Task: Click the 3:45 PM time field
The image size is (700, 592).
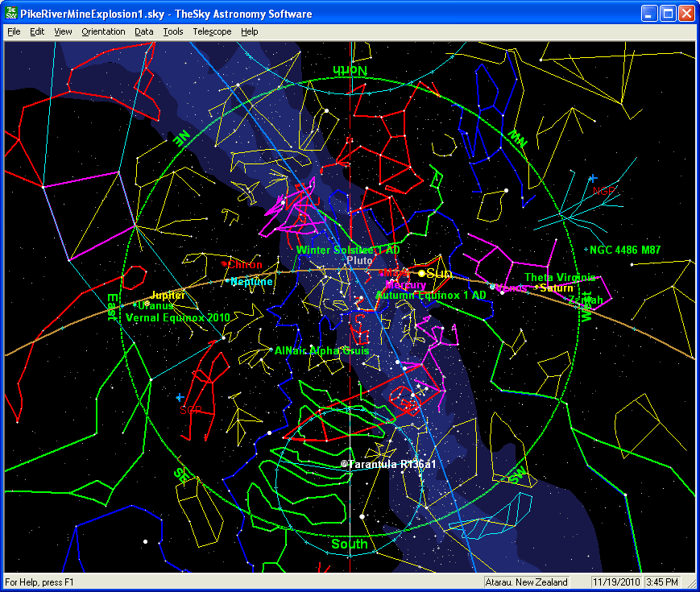Action: pos(661,582)
